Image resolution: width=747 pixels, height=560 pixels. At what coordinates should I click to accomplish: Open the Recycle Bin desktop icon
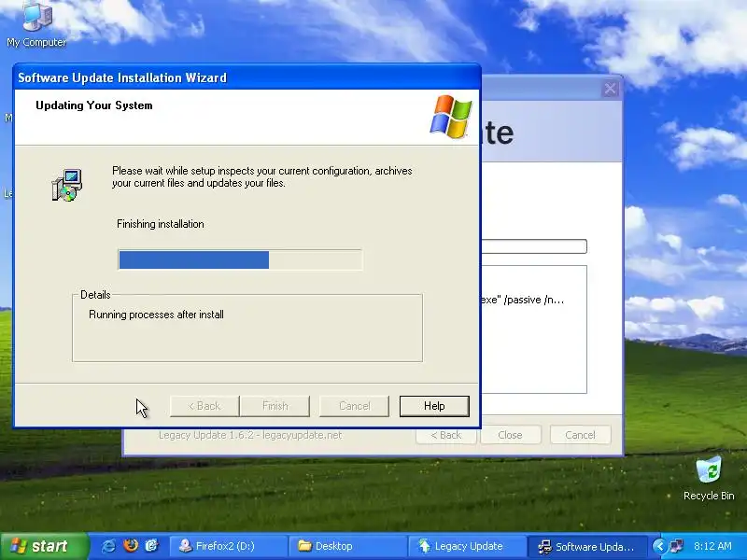[709, 478]
